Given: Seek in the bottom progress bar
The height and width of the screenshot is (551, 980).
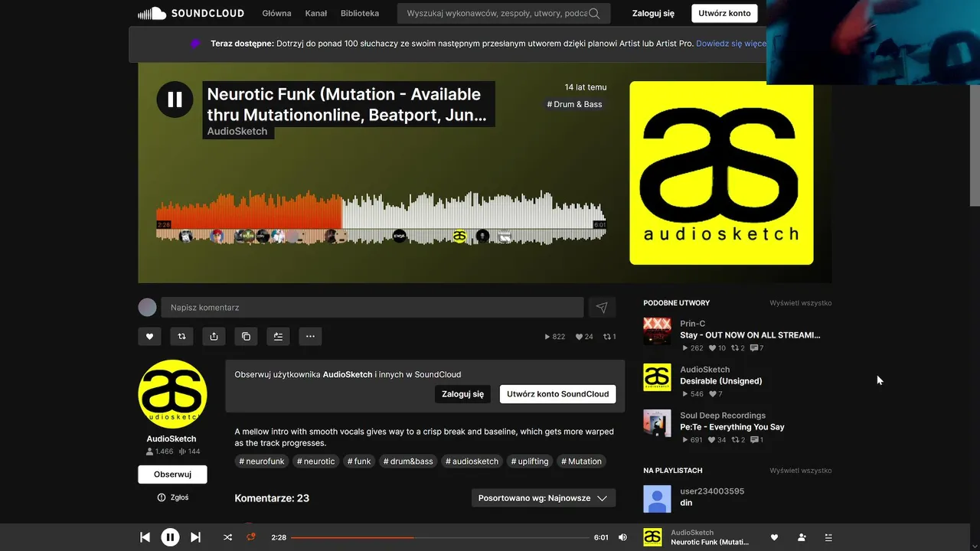Looking at the screenshot, I should [440, 537].
